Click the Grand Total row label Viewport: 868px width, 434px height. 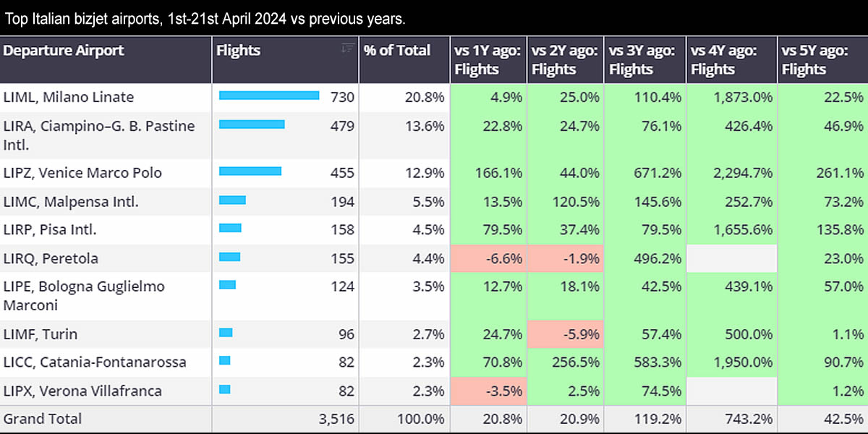coord(43,419)
